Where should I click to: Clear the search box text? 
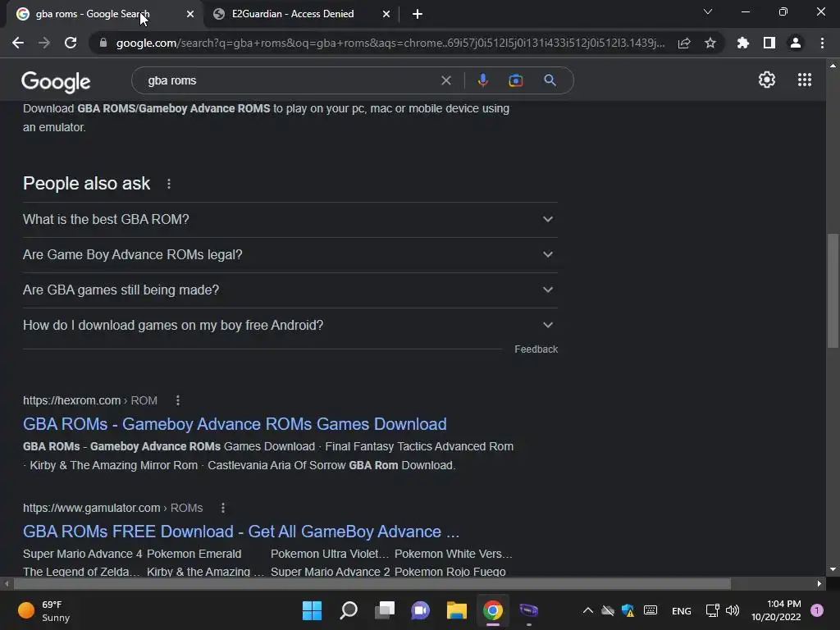tap(445, 80)
